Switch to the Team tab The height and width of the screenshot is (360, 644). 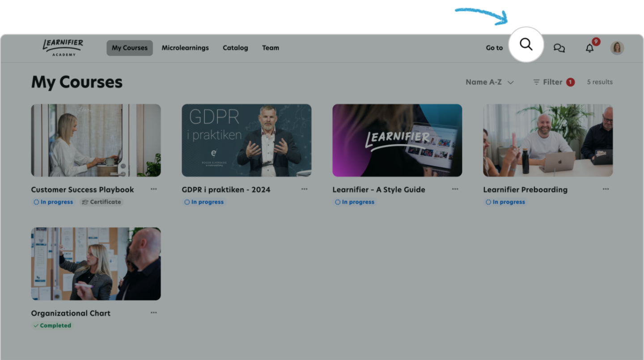[271, 48]
